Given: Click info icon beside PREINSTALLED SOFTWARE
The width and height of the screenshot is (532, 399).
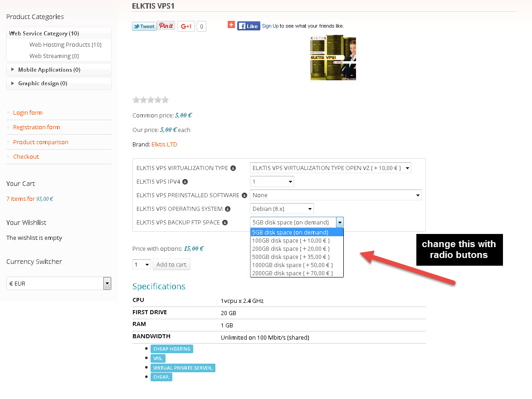Looking at the screenshot, I should point(244,195).
